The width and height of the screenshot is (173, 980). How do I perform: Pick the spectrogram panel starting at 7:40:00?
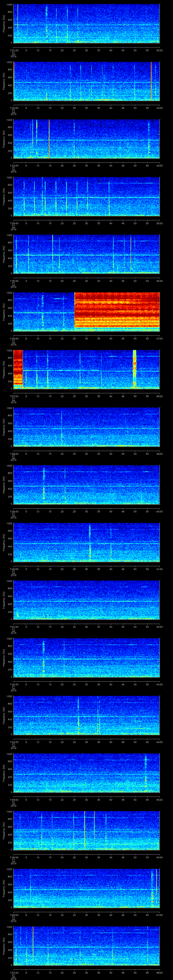point(87,543)
